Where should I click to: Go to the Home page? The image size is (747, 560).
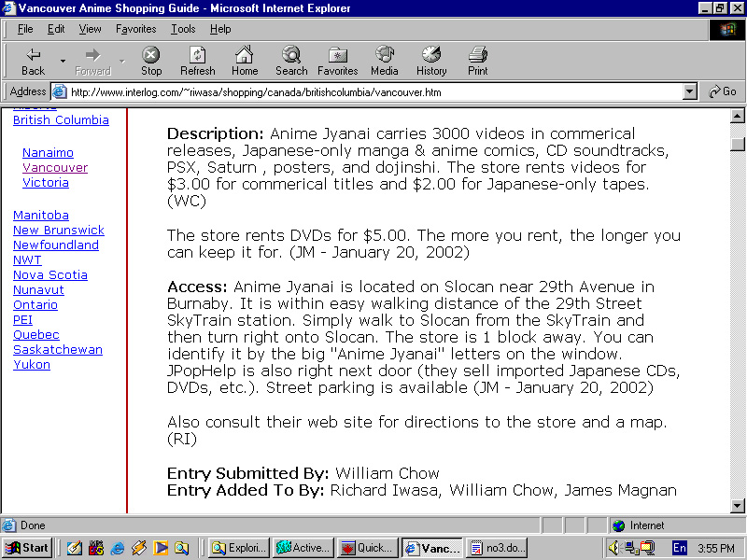(245, 62)
